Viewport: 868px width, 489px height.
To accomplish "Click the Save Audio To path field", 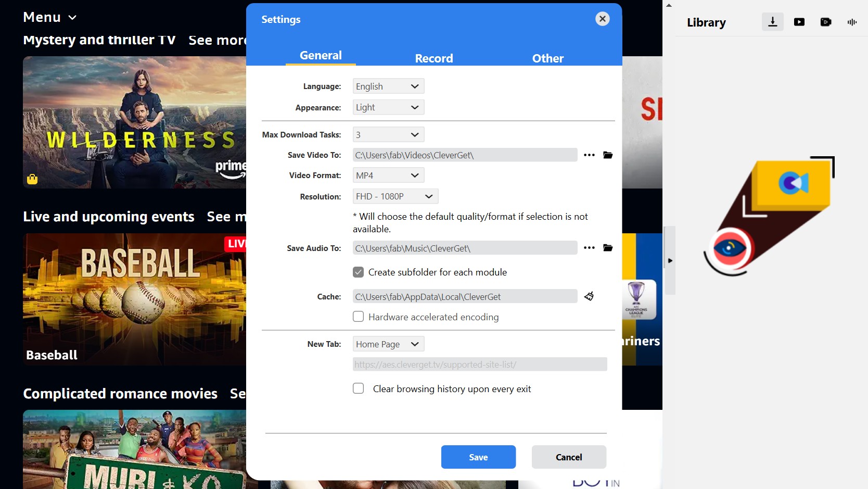I will (x=465, y=248).
